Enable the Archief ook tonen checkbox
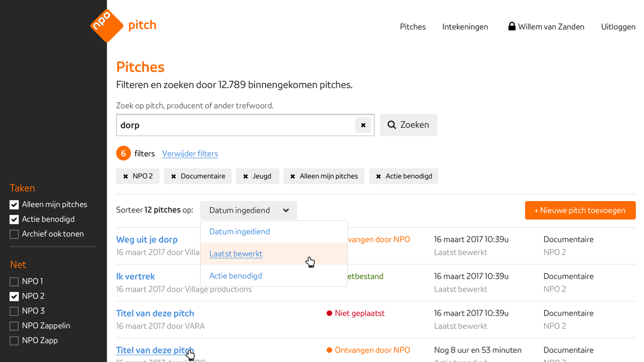The image size is (644, 362). coord(14,234)
